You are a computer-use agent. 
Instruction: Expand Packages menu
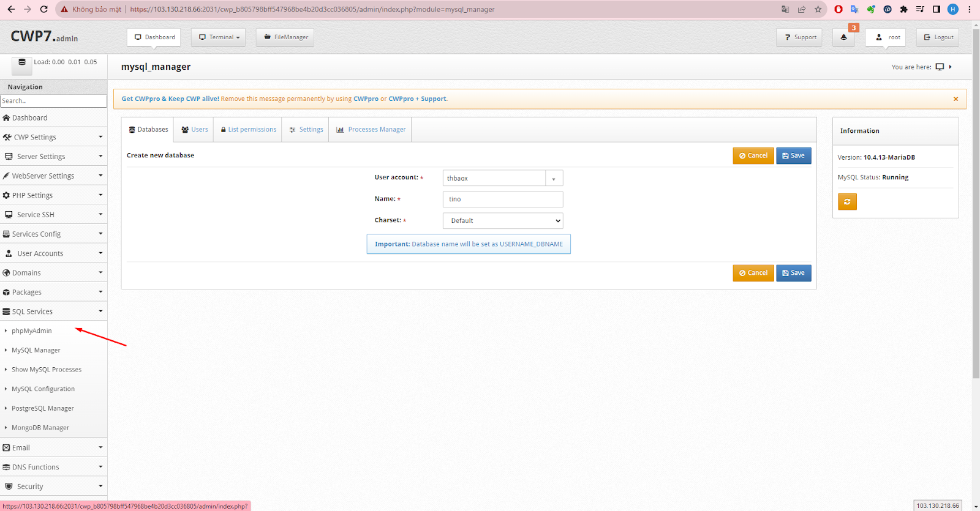[x=53, y=293]
